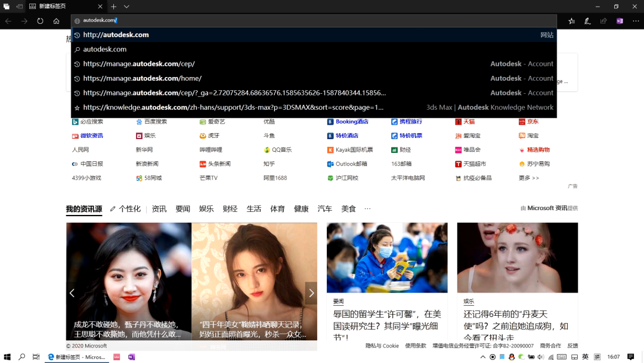This screenshot has width=644, height=363.
Task: Click the forward navigation arrow
Action: (x=24, y=21)
